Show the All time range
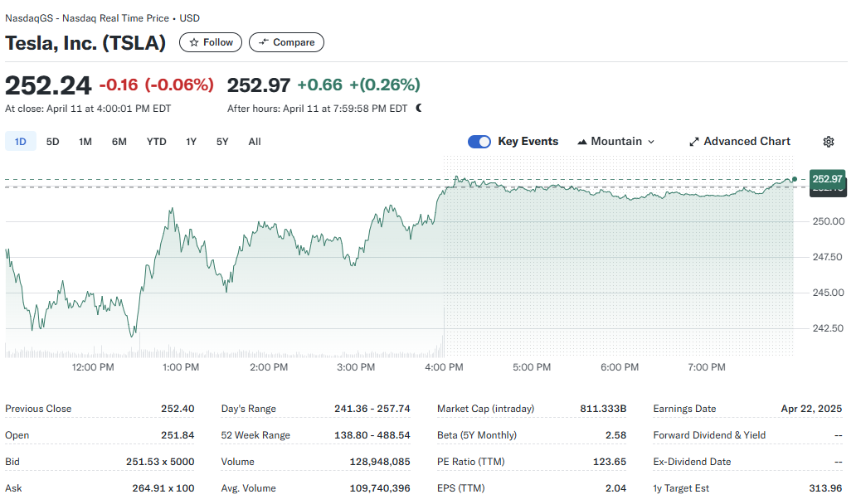This screenshot has width=861, height=504. [x=255, y=142]
